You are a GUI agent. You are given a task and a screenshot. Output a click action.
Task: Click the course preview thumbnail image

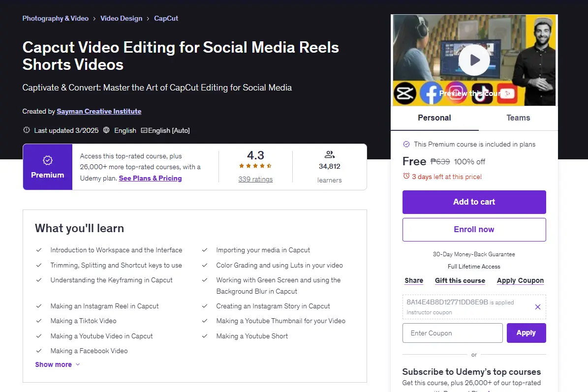474,60
